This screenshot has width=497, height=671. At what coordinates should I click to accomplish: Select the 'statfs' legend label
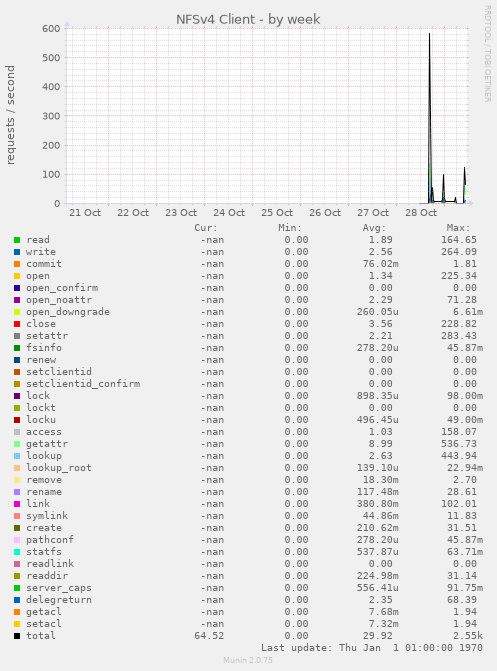[x=44, y=552]
